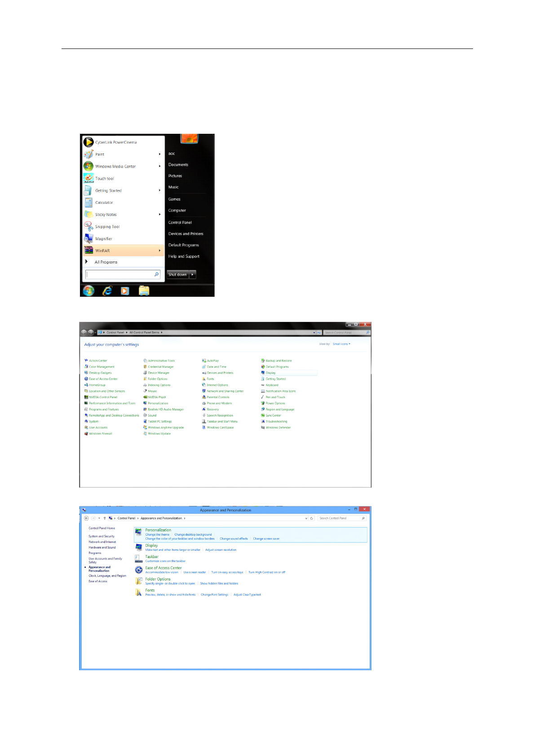Expand All Programs list

106,262
